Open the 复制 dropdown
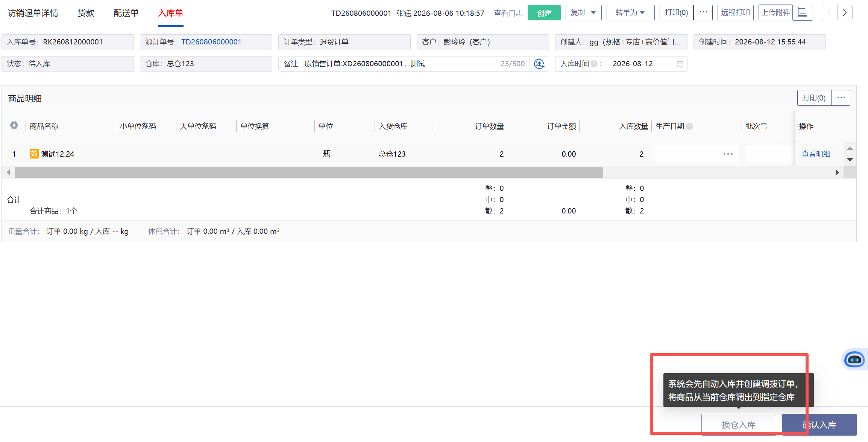The height and width of the screenshot is (442, 868). (x=583, y=13)
